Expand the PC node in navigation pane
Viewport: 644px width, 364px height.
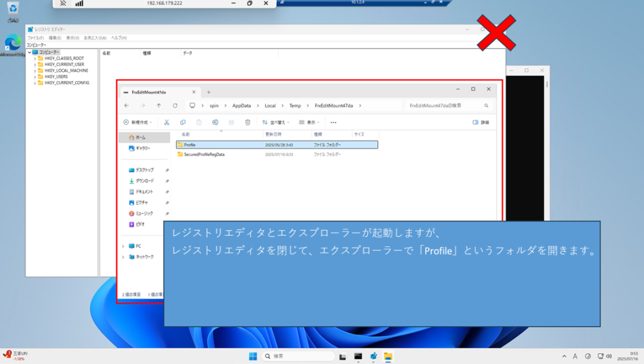pyautogui.click(x=123, y=246)
